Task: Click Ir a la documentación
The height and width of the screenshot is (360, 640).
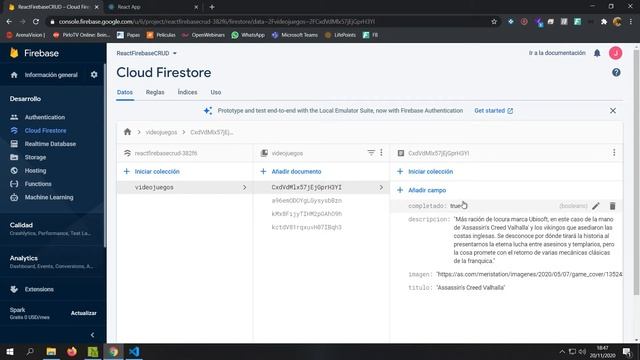Action: pyautogui.click(x=557, y=53)
